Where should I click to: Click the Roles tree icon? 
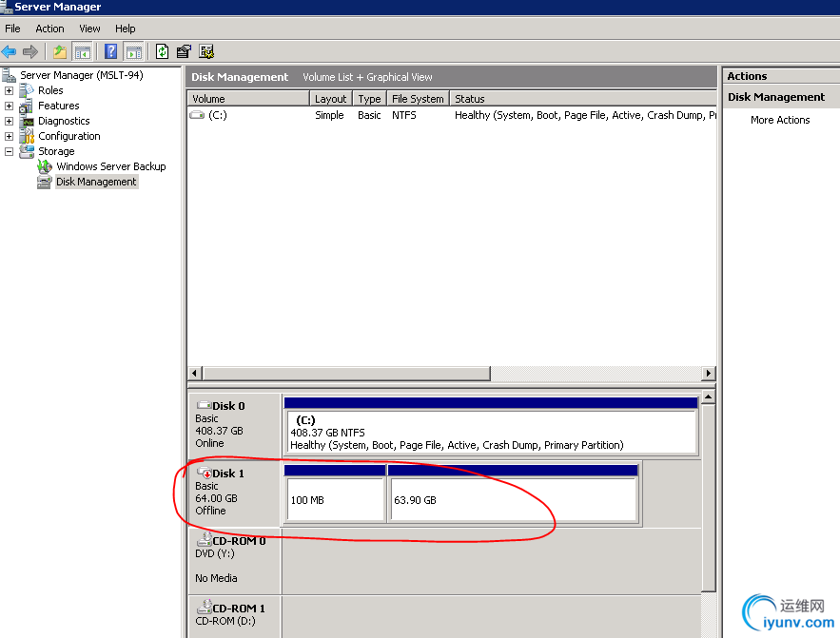(27, 90)
